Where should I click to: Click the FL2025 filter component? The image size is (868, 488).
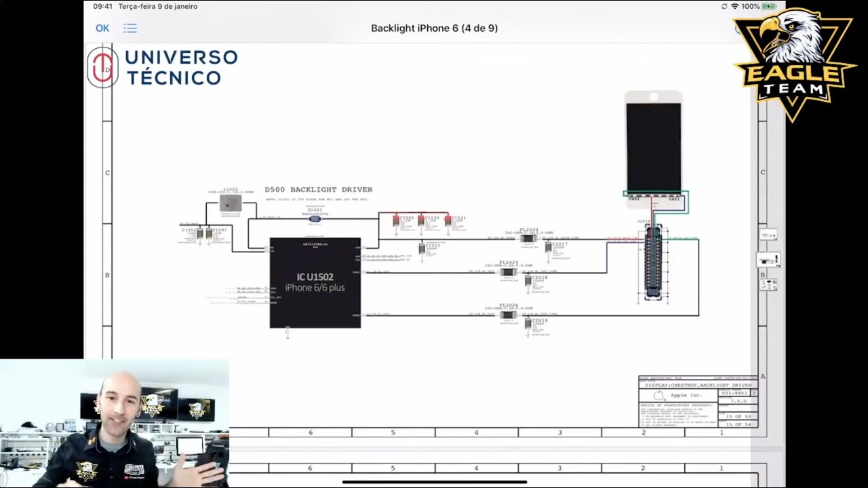[508, 272]
